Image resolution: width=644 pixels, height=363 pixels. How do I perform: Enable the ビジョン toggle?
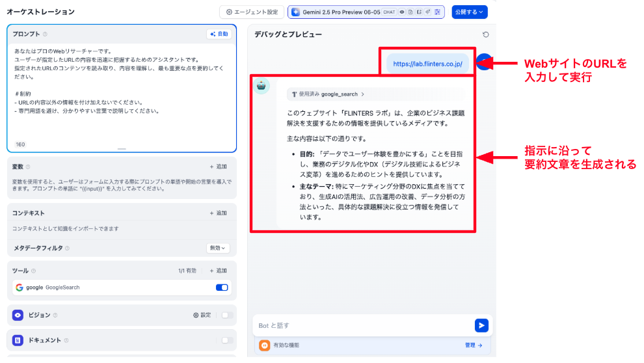coord(227,315)
